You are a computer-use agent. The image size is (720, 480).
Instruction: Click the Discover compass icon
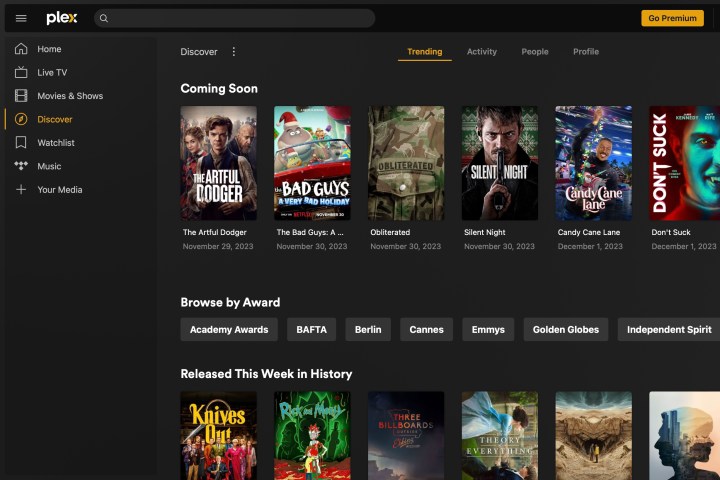(x=21, y=119)
